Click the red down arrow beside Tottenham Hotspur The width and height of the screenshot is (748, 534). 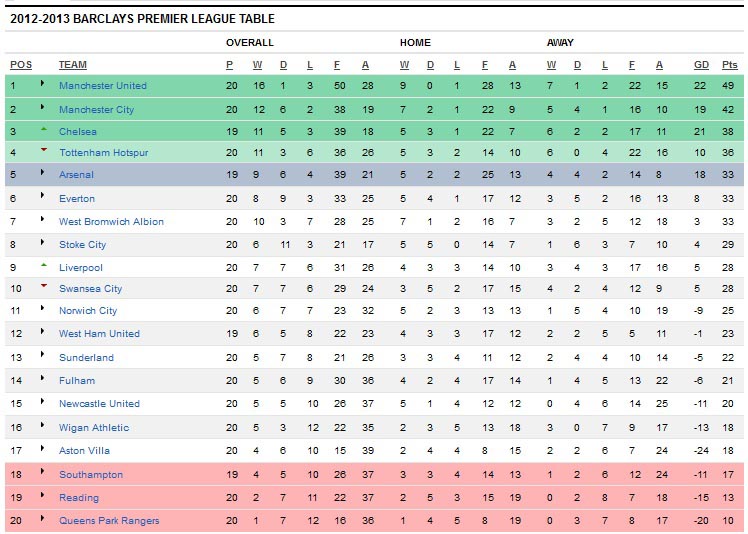(x=44, y=150)
